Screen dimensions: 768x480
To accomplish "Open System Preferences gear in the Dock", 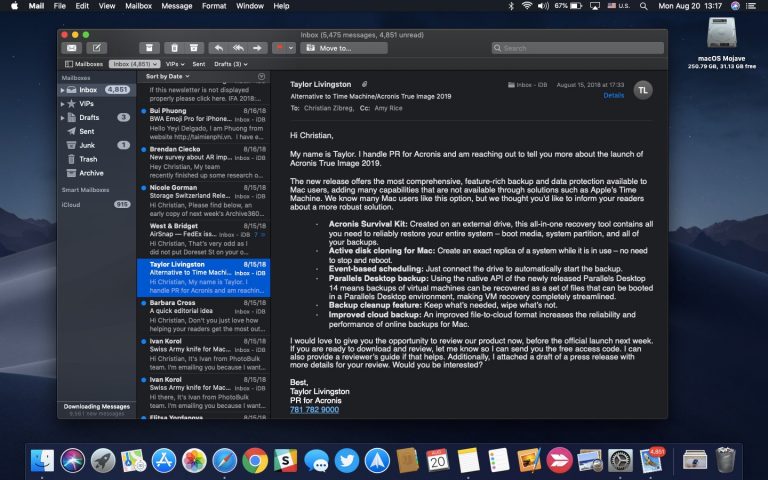I will pos(620,460).
